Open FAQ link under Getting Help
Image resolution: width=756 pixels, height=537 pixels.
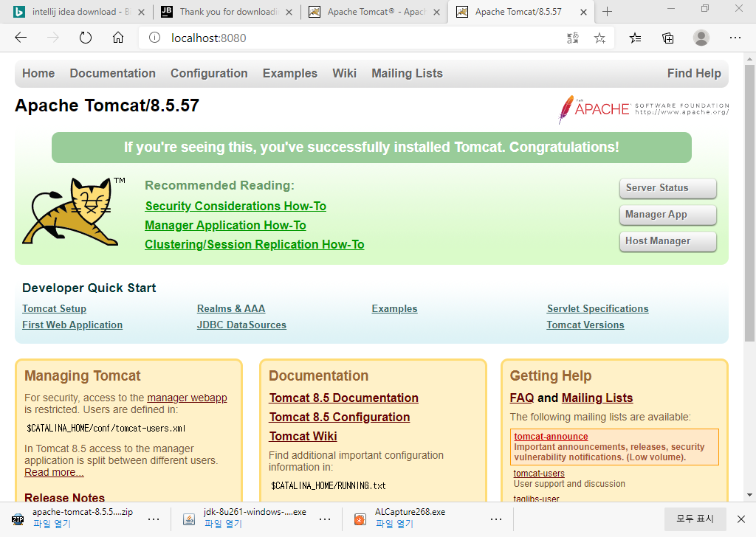522,398
